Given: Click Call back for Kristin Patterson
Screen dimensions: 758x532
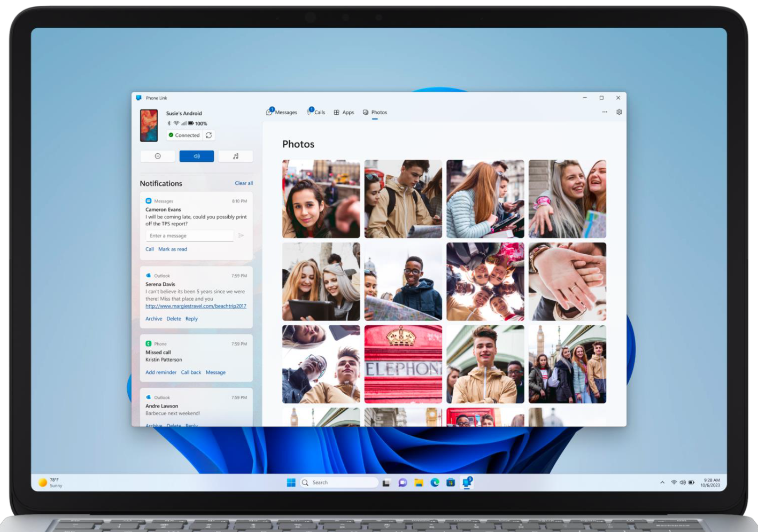Looking at the screenshot, I should click(x=191, y=372).
